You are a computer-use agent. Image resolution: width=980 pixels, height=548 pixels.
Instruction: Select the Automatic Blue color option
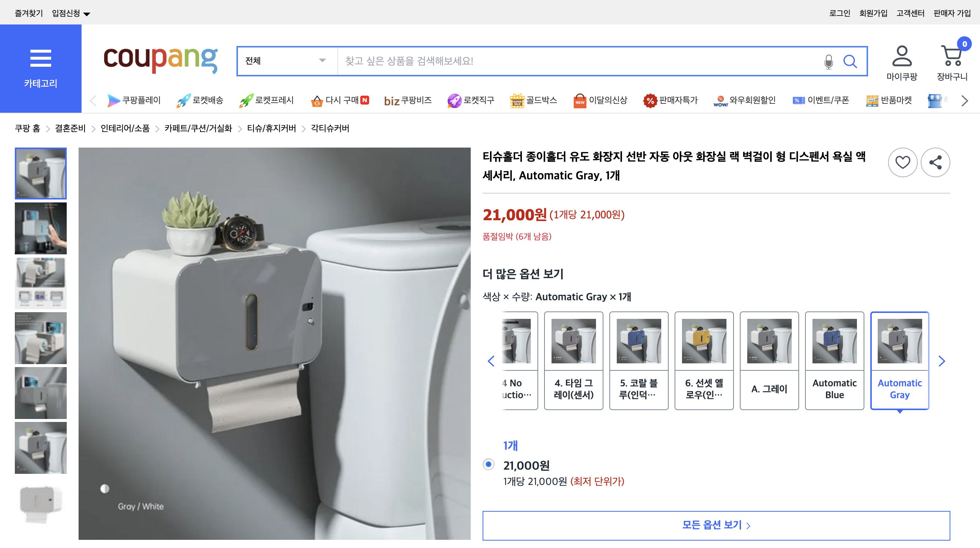click(834, 360)
